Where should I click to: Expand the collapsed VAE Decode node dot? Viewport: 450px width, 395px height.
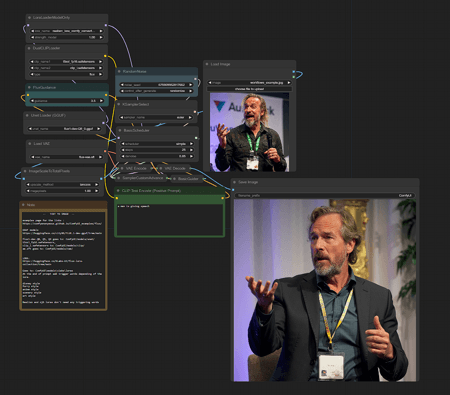[161, 169]
